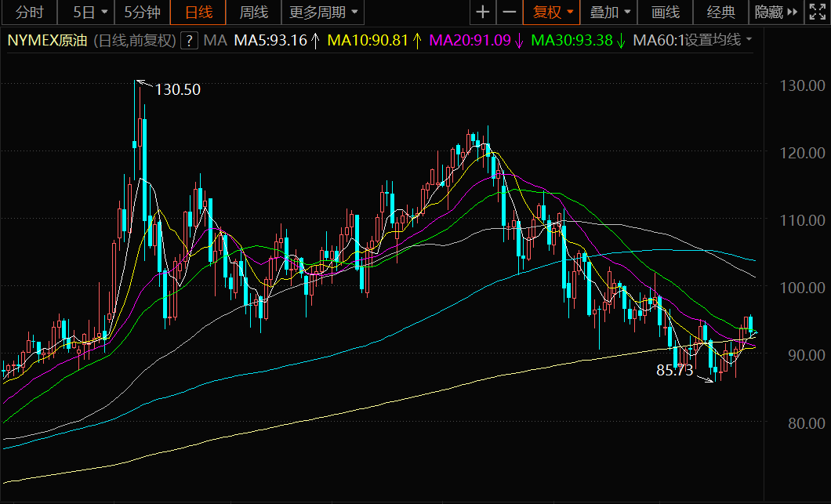Select the 日线 daily chart tab

pyautogui.click(x=198, y=12)
